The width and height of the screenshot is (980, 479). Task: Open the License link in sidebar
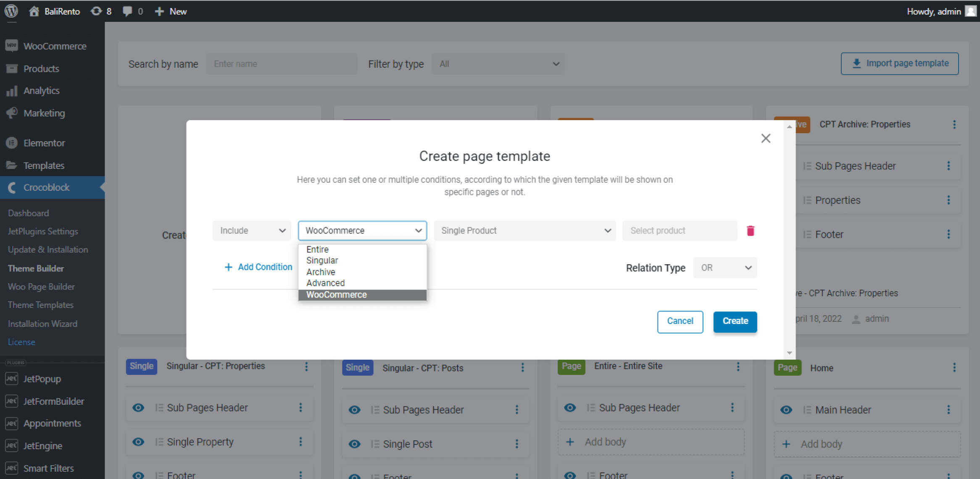point(21,342)
